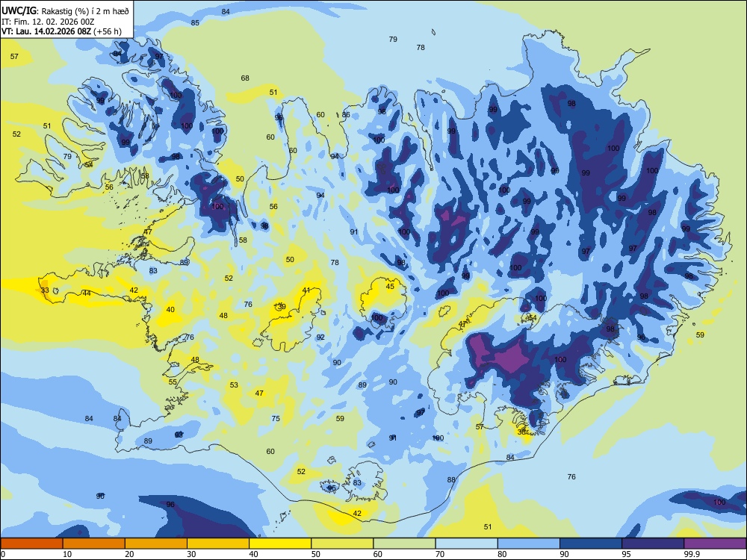The height and width of the screenshot is (560, 747).
Task: Click the map value '39'
Action: click(282, 307)
